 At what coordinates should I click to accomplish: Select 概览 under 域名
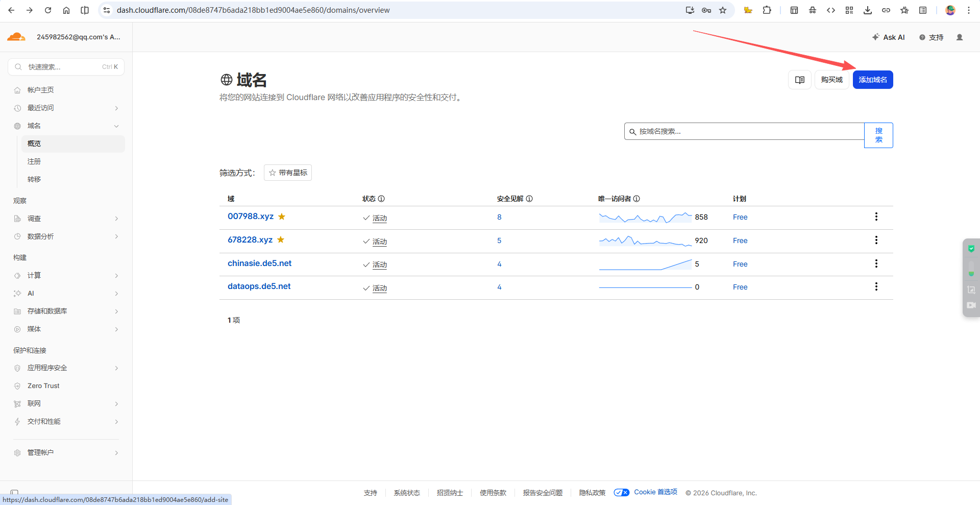pos(72,143)
